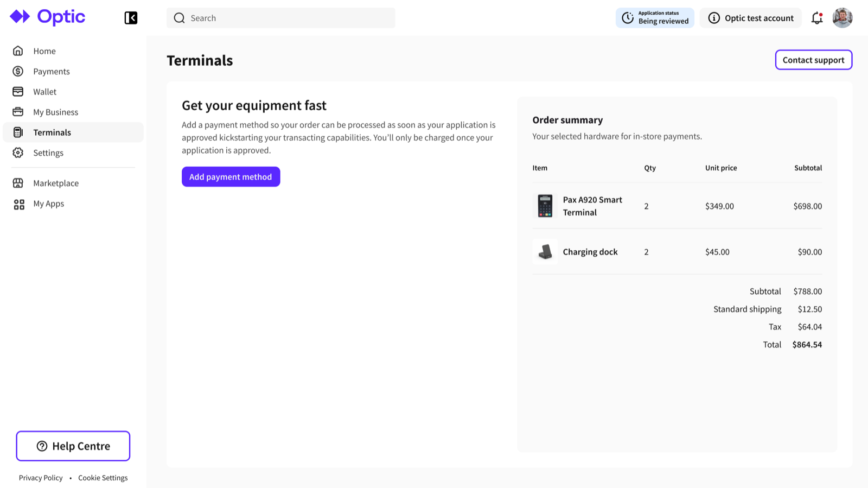Click the application status clock icon

click(x=628, y=18)
